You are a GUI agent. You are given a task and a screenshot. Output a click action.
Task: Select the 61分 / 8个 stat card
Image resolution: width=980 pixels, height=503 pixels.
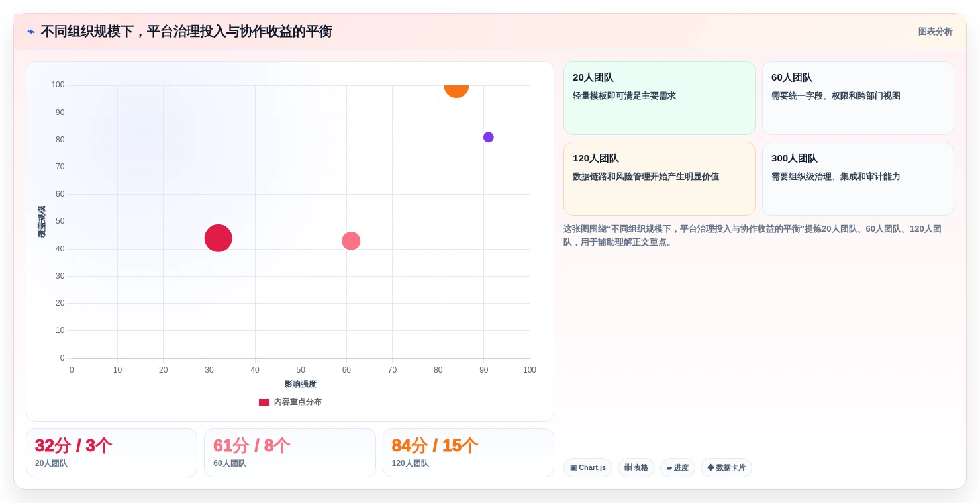[x=290, y=453]
